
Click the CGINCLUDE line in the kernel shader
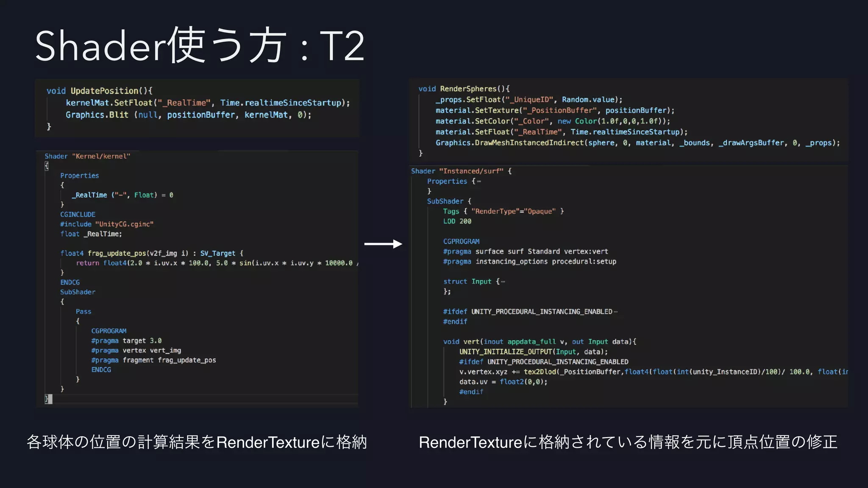tap(78, 214)
